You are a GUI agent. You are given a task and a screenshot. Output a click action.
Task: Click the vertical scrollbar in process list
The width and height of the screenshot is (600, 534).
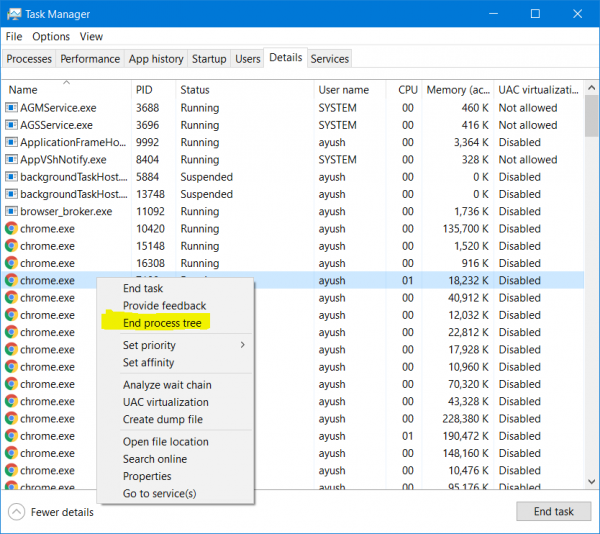[x=592, y=300]
